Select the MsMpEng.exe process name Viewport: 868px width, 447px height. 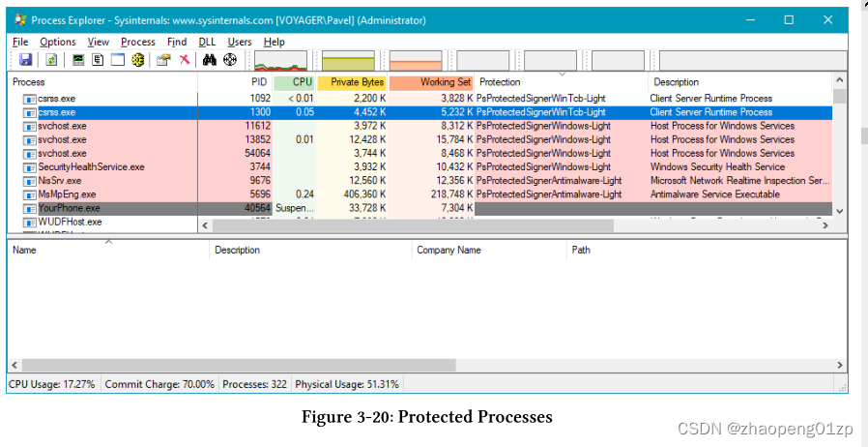click(x=67, y=194)
